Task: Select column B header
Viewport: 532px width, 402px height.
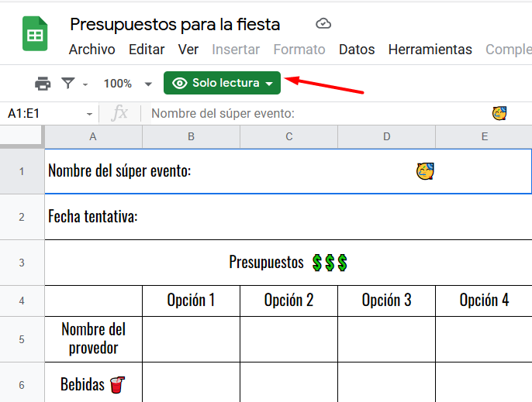Action: click(191, 136)
